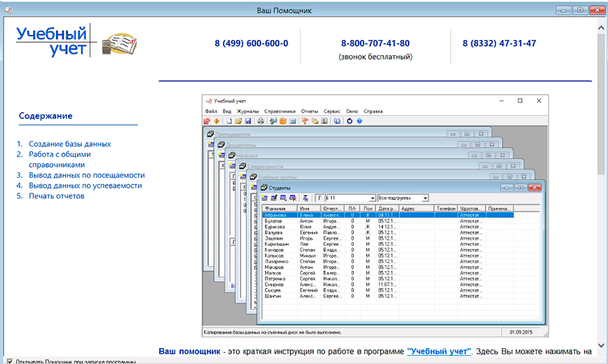The height and width of the screenshot is (364, 608).
Task: Click the printer icon in the toolbar
Action: point(260,121)
